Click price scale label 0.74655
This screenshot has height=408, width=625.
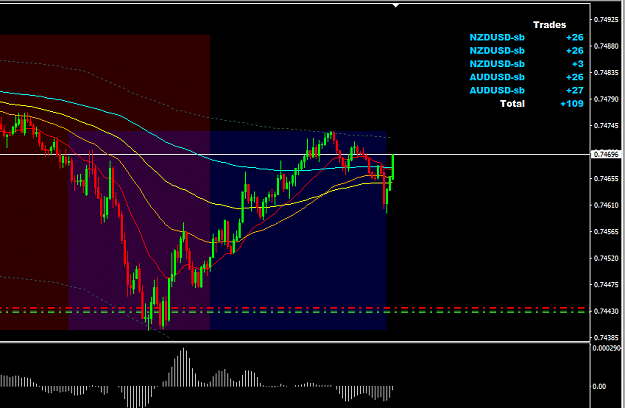click(606, 178)
